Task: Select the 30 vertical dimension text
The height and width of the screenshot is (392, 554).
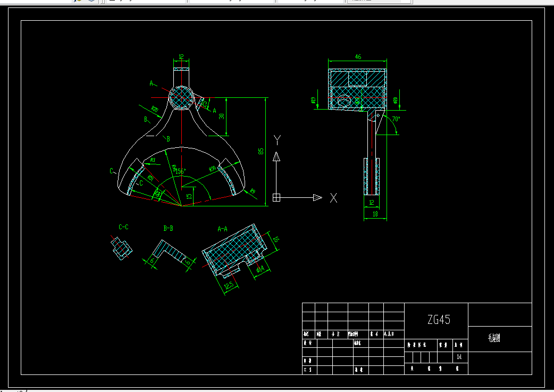Action: click(x=222, y=116)
